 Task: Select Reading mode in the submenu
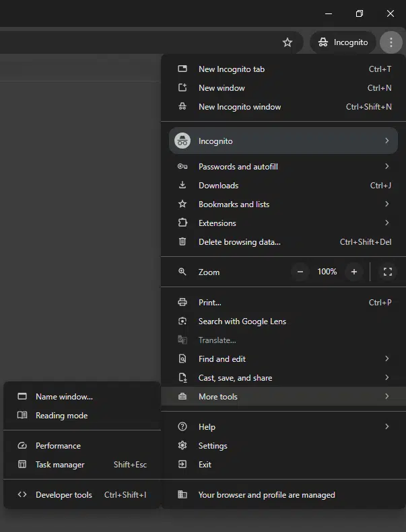[x=61, y=416]
